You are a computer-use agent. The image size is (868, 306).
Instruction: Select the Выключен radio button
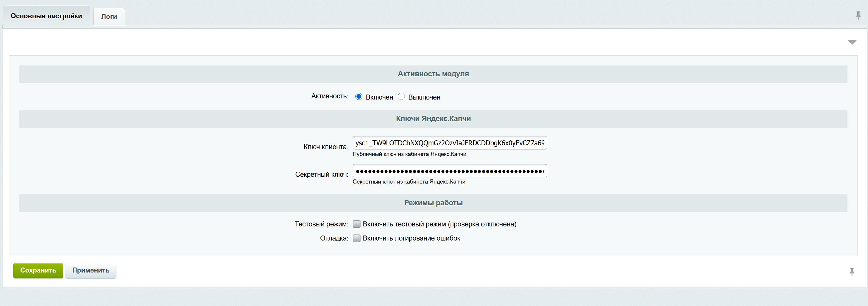click(401, 97)
